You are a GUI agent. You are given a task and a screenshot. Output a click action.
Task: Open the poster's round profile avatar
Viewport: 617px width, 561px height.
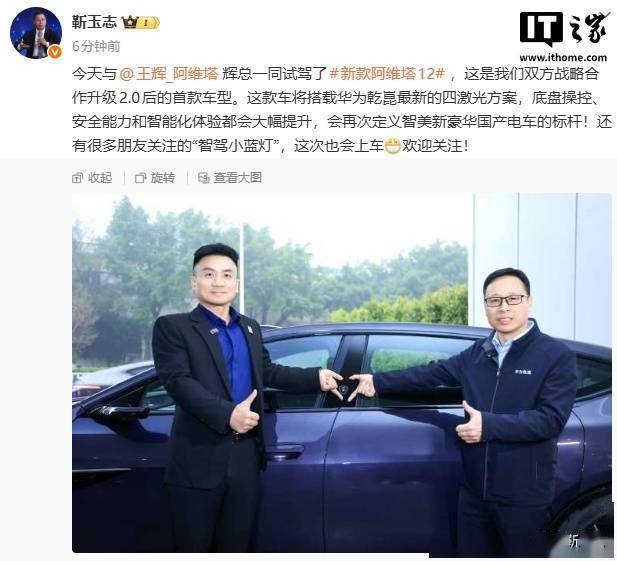36,33
